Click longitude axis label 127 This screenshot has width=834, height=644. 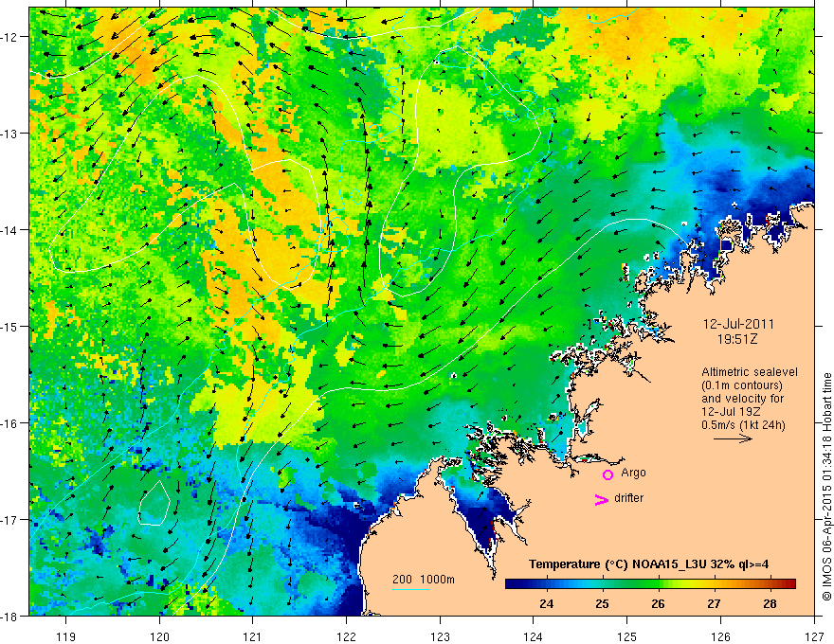coord(814,636)
